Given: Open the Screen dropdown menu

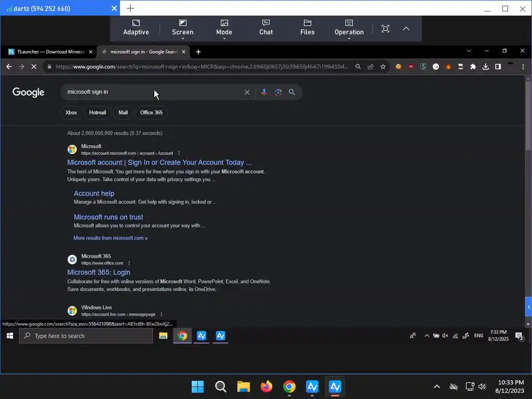Looking at the screenshot, I should click(182, 29).
